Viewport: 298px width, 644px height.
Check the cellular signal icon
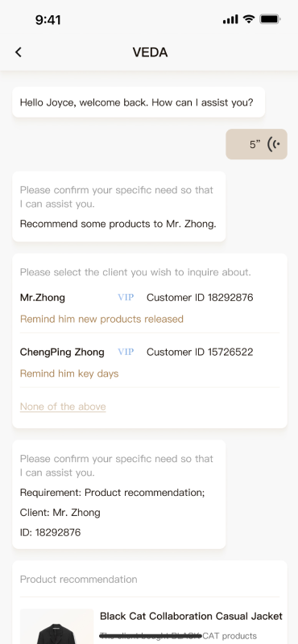[x=230, y=19]
